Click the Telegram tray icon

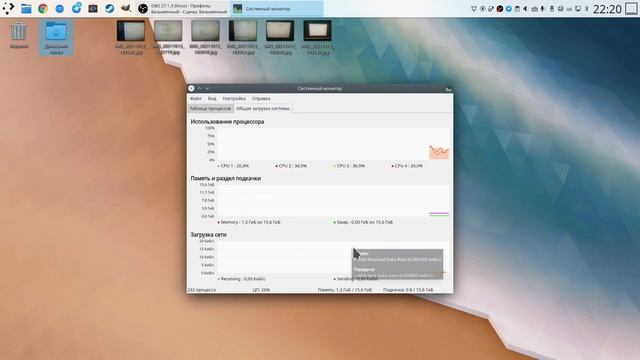point(509,9)
